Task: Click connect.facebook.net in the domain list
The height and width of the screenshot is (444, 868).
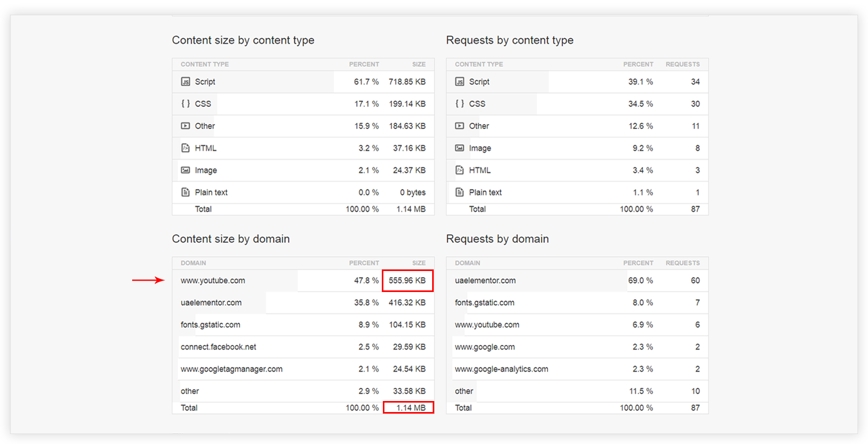Action: (x=218, y=347)
